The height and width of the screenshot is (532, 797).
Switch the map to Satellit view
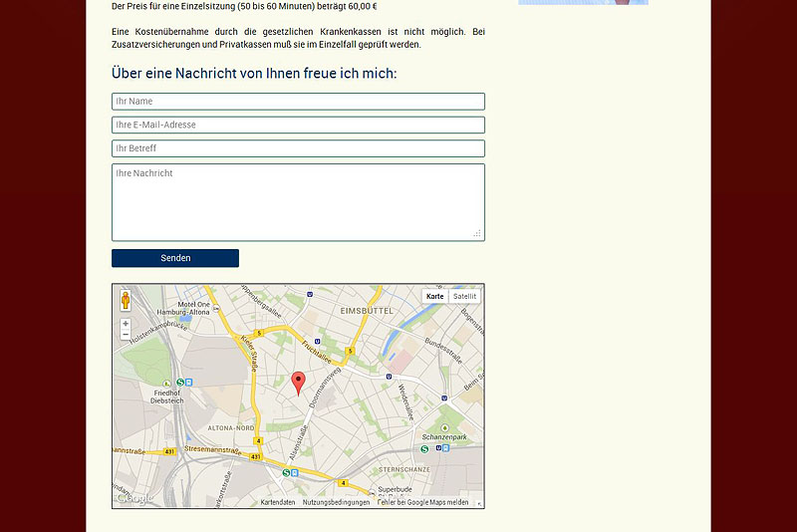click(464, 297)
